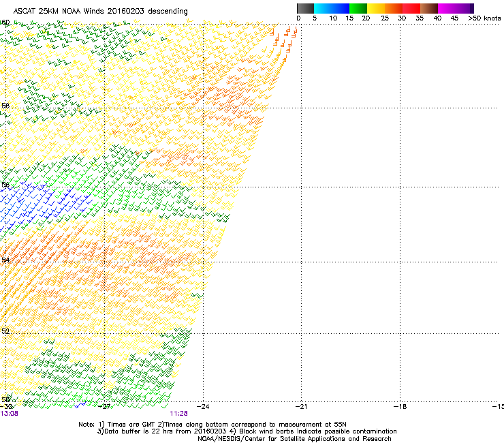
Task: Click the '45' colorbar label
Action: [x=454, y=18]
